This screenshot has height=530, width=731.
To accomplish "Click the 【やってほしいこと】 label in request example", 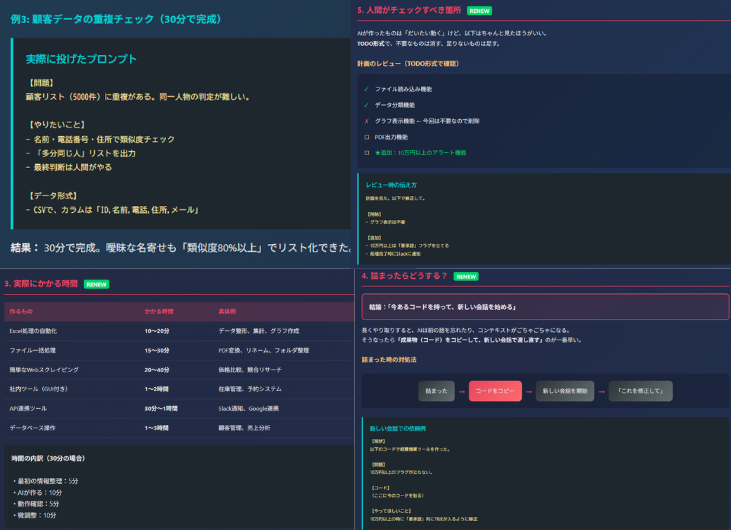I will [x=391, y=511].
